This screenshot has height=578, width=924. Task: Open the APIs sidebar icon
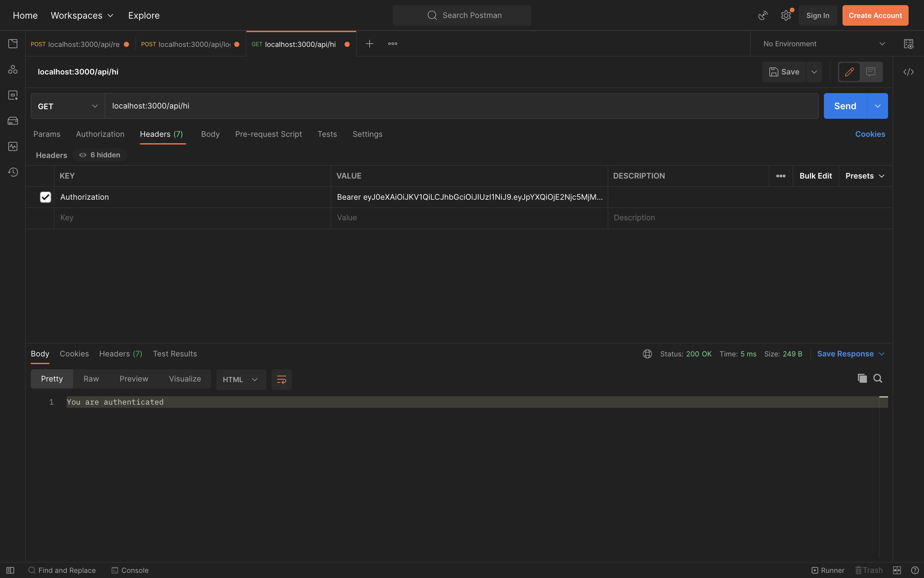(13, 69)
